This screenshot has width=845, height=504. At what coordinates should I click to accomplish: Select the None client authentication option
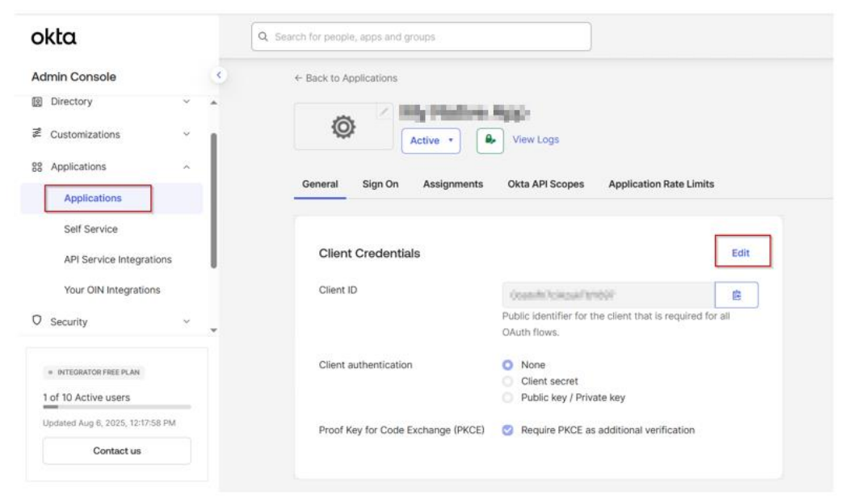click(x=508, y=365)
